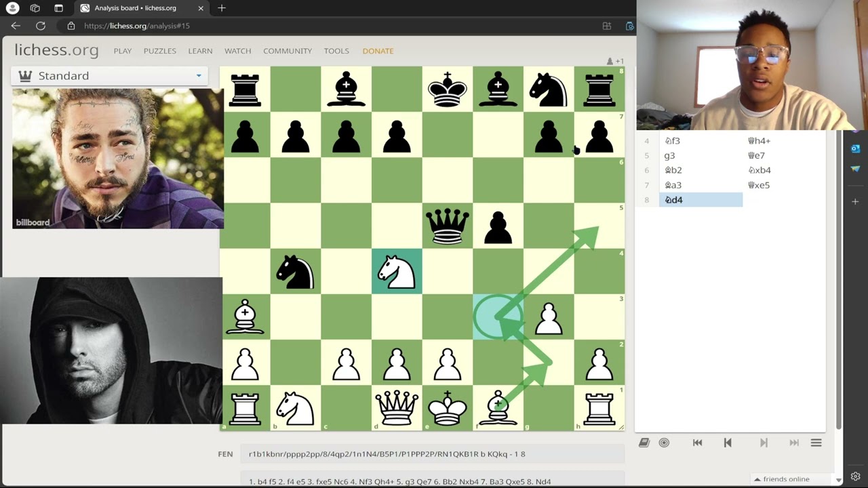Select the white king on e1
Viewport: 868px width, 488px height.
tap(447, 408)
